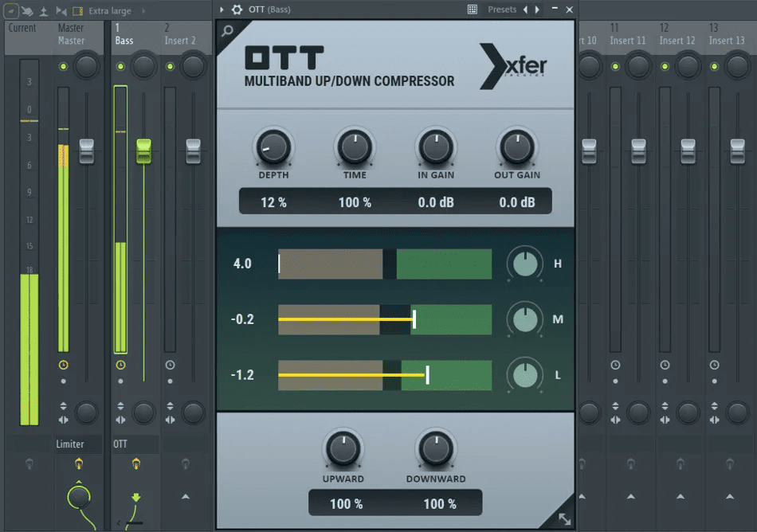Click the resize arrows icon in OTT
The width and height of the screenshot is (757, 532).
pos(564,518)
